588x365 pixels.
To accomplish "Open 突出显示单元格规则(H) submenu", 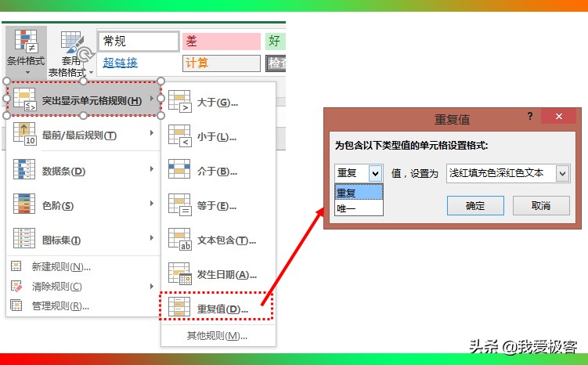I will click(x=84, y=99).
